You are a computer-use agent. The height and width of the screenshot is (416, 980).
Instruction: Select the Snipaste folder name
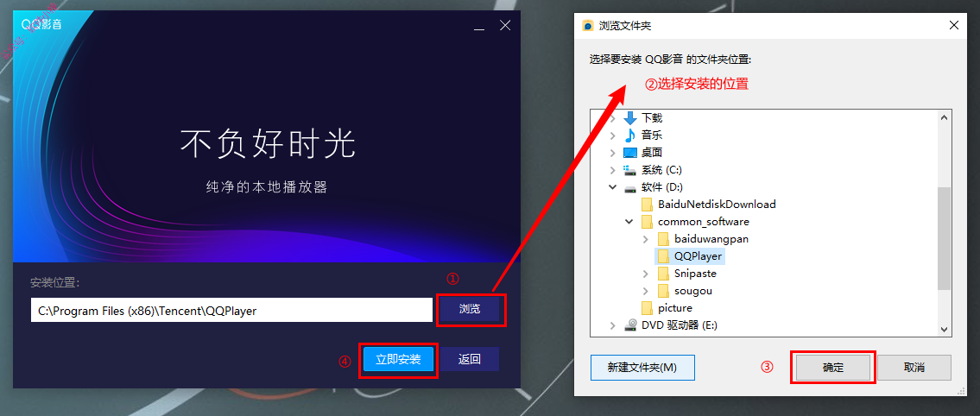point(695,274)
